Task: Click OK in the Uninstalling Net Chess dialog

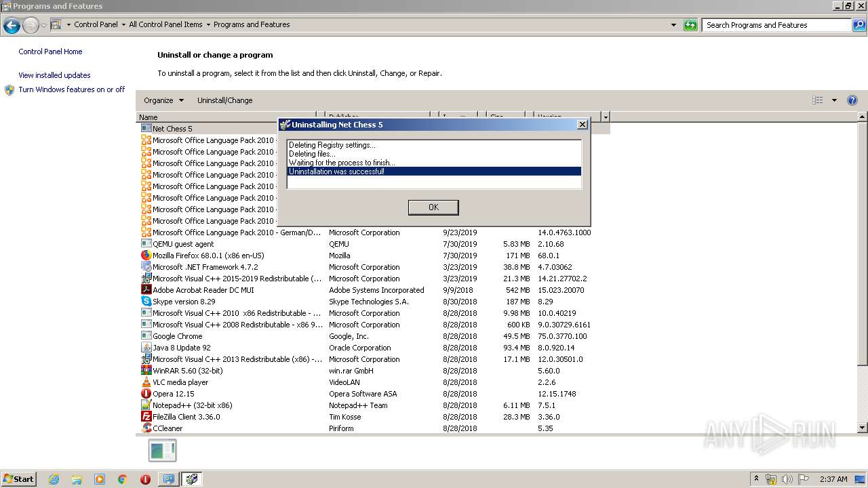Action: 433,207
